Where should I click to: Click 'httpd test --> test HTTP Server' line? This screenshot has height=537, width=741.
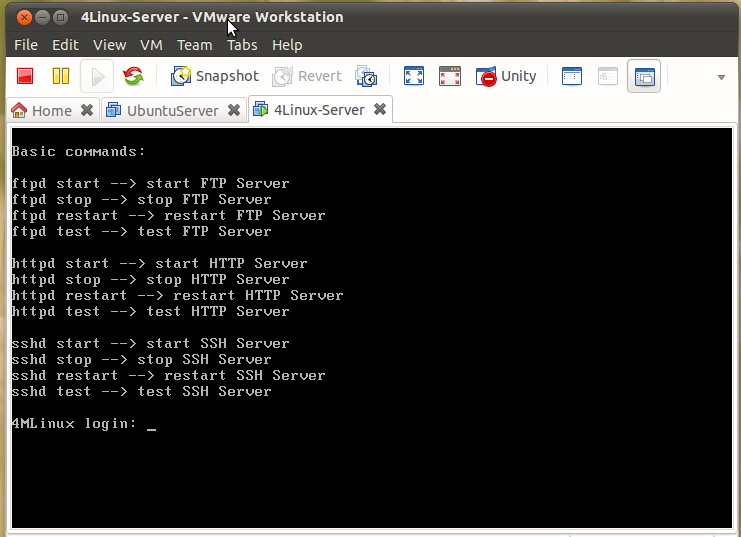coord(150,312)
